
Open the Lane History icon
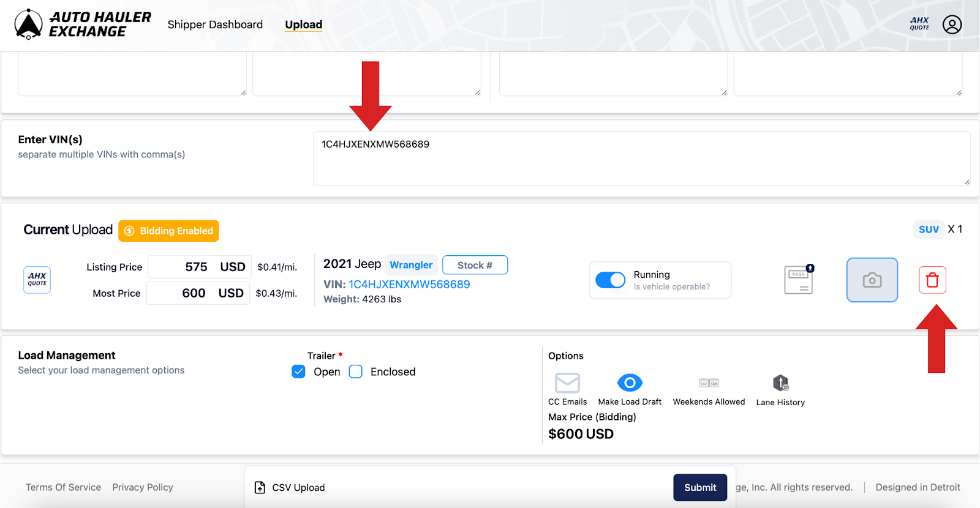[780, 383]
